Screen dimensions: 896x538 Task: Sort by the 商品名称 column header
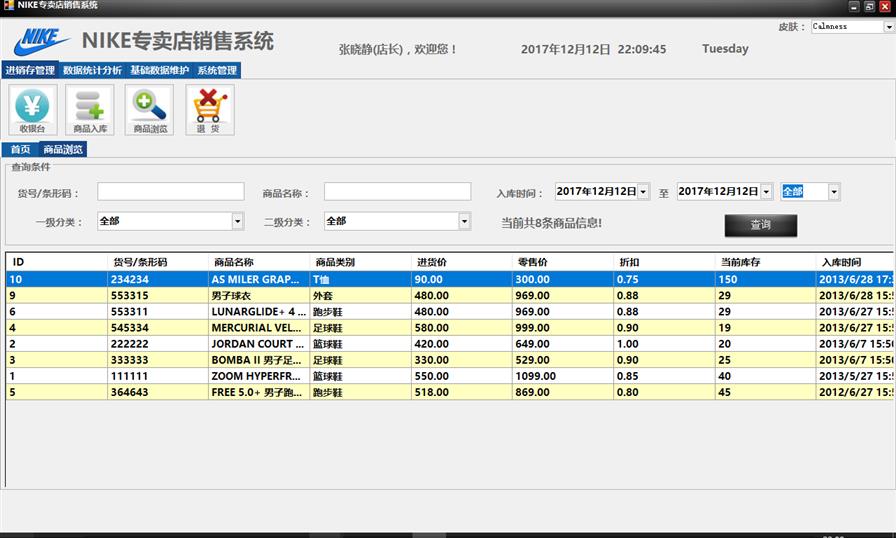[x=259, y=262]
